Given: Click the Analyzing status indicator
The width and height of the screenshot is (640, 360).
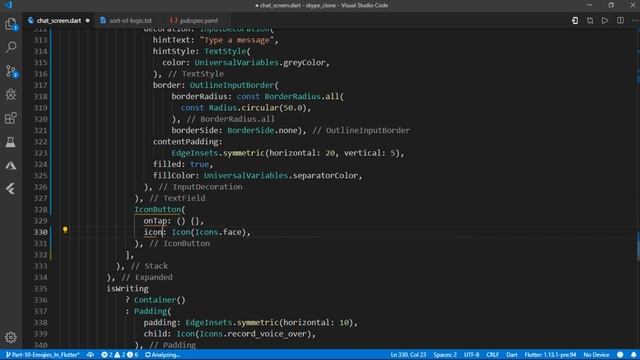Looking at the screenshot, I should pyautogui.click(x=162, y=355).
